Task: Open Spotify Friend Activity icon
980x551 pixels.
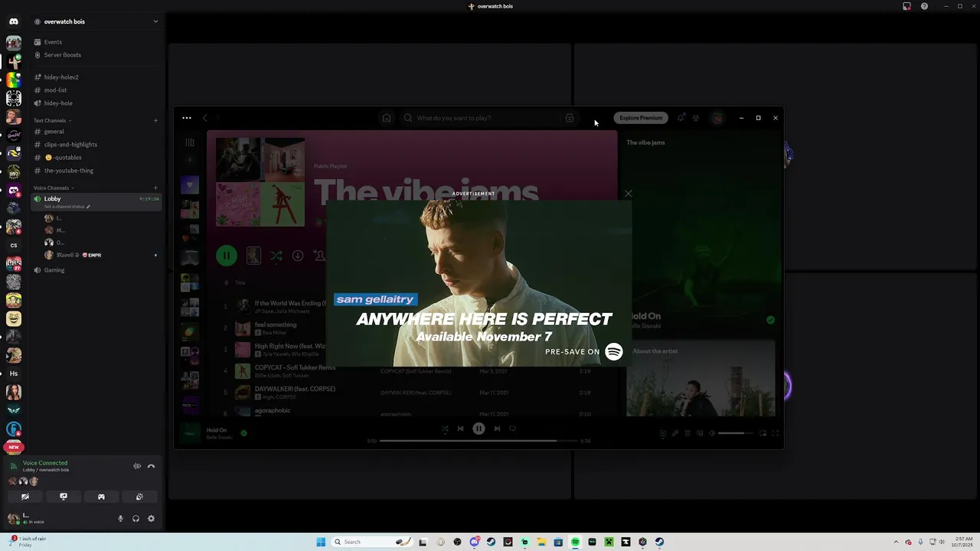Action: point(696,118)
